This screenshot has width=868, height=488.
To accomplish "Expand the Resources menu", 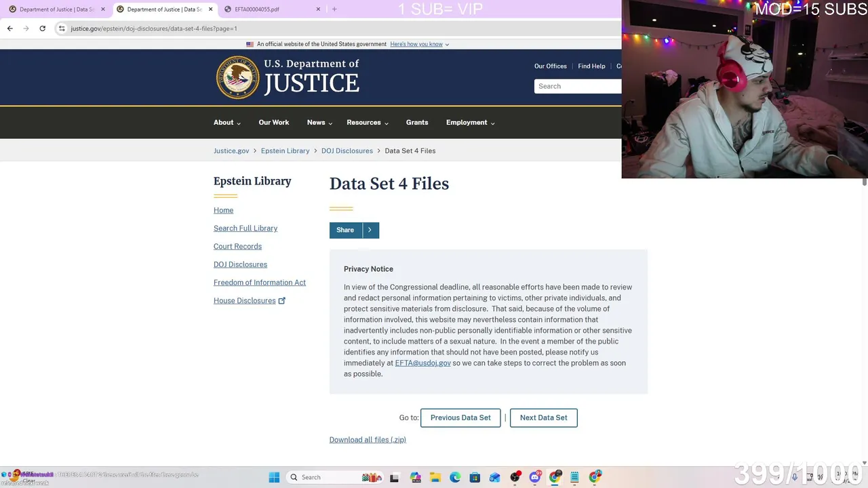I will 368,123.
